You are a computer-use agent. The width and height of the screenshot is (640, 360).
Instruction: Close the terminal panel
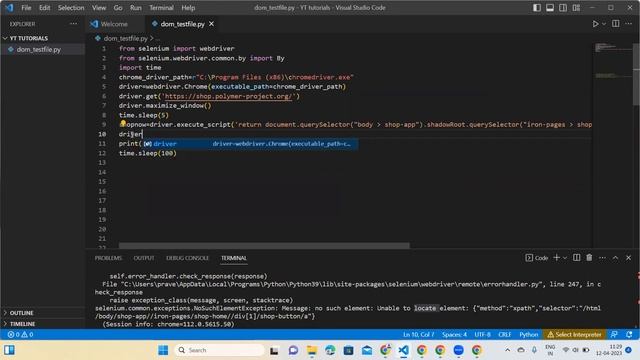click(x=629, y=258)
